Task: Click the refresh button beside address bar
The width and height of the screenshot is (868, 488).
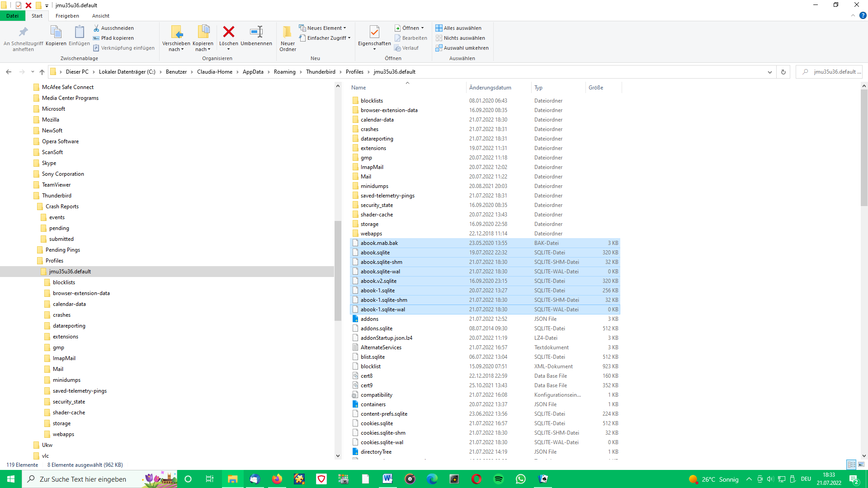Action: 783,72
